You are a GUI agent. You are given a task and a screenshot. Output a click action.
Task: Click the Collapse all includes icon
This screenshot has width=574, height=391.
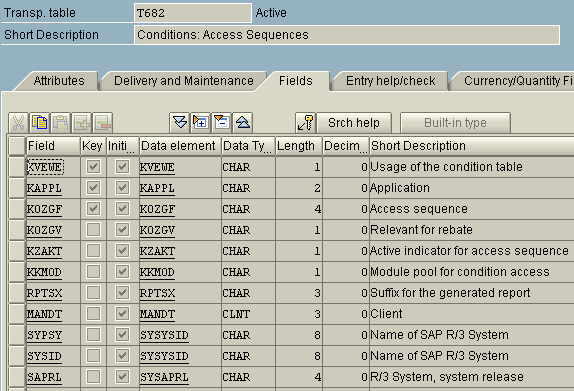(243, 123)
